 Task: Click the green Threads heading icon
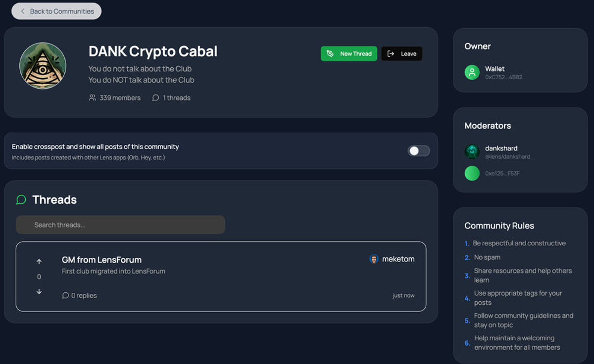[x=21, y=200]
